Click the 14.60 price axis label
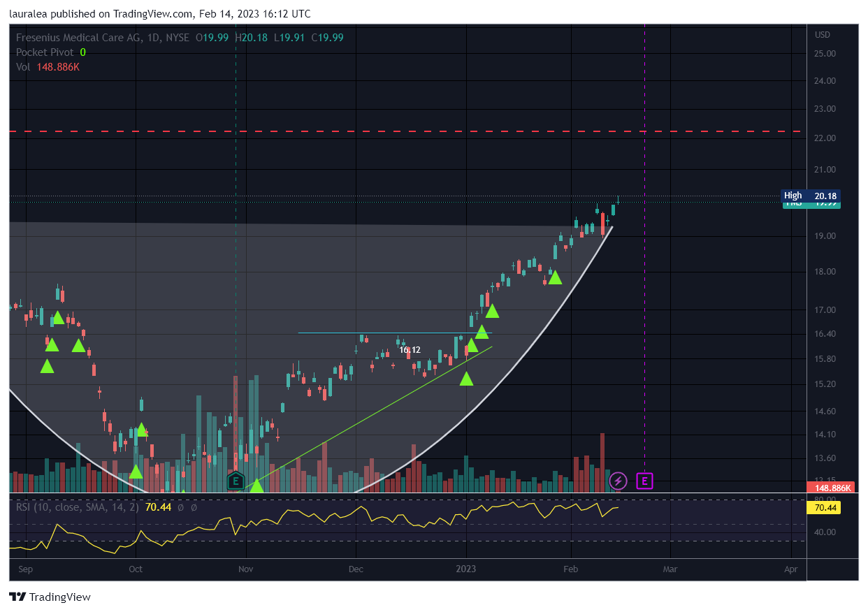The image size is (868, 612). point(825,411)
